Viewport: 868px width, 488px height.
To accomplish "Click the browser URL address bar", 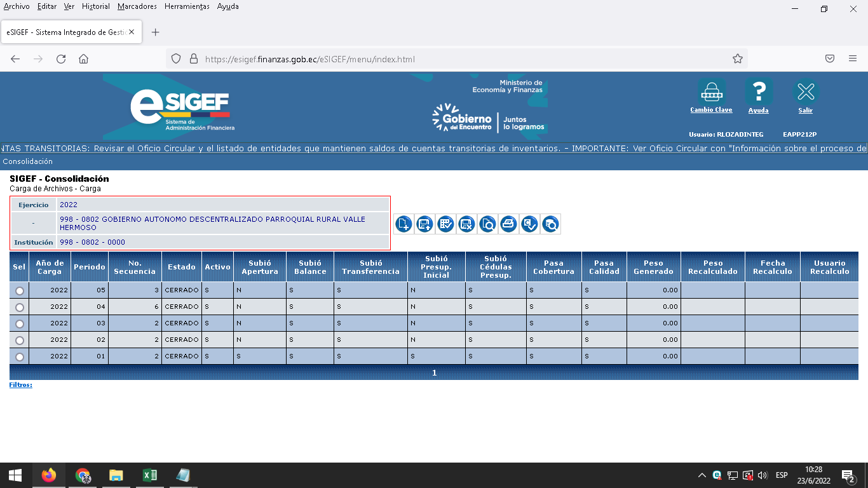I will 445,59.
